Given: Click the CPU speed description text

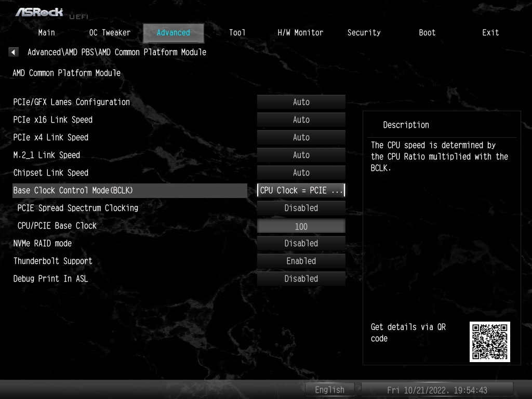Looking at the screenshot, I should tap(440, 156).
